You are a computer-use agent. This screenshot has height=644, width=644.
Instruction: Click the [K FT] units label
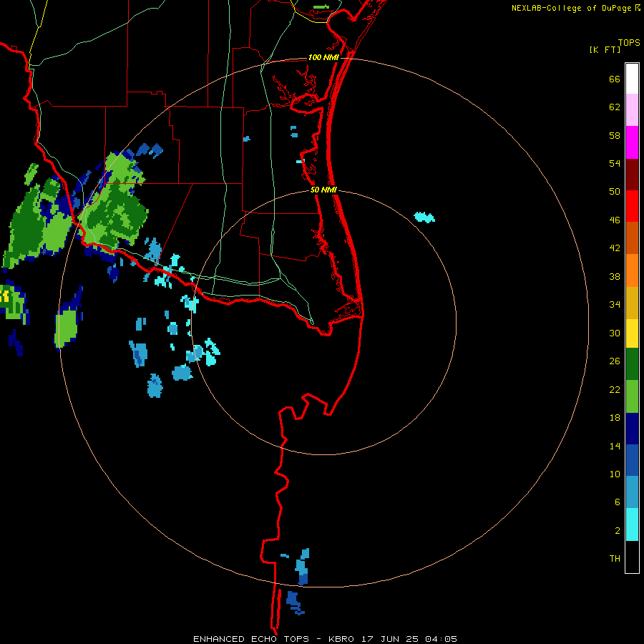[x=605, y=49]
